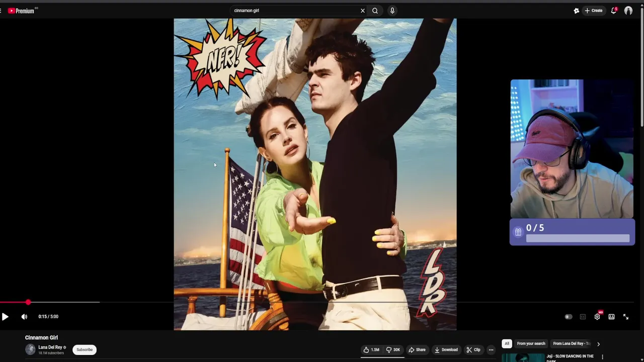
Task: Toggle closed captions (CC)
Action: pyautogui.click(x=583, y=317)
